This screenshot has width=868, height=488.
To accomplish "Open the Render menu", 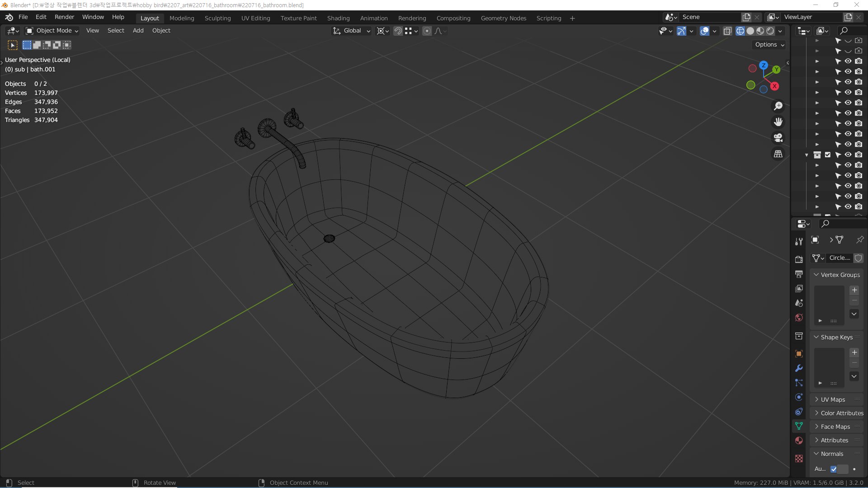I will point(64,17).
